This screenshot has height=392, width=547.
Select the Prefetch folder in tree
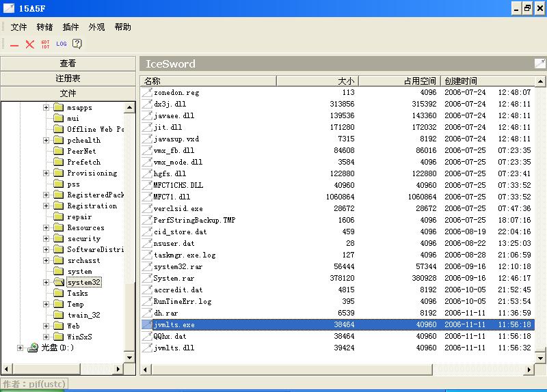coord(83,163)
